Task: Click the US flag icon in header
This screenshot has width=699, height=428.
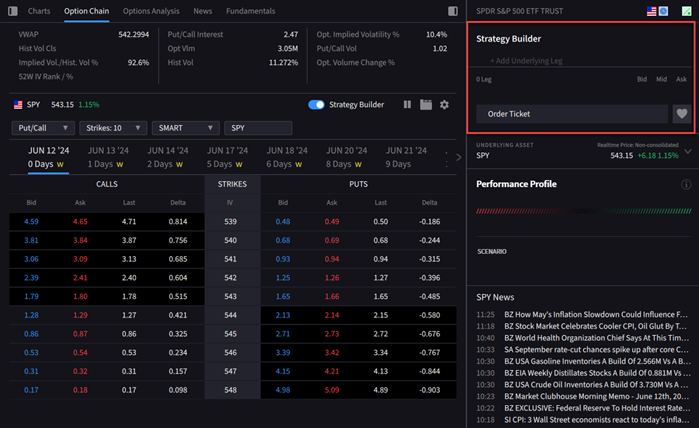Action: click(651, 11)
